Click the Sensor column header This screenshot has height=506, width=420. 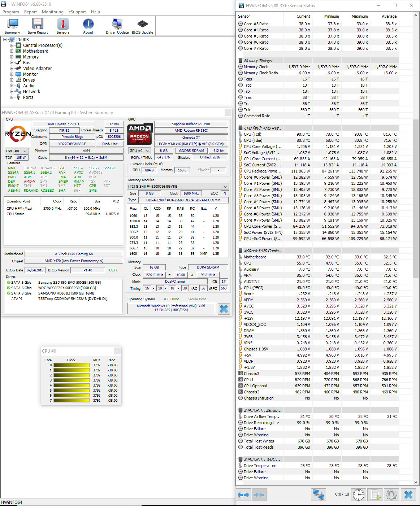pyautogui.click(x=260, y=16)
